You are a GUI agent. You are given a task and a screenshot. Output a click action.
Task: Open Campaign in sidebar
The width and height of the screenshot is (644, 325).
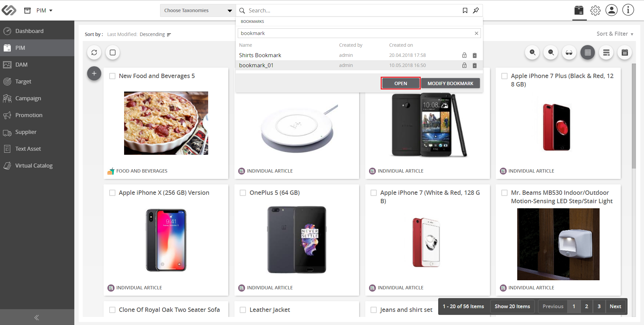point(37,98)
